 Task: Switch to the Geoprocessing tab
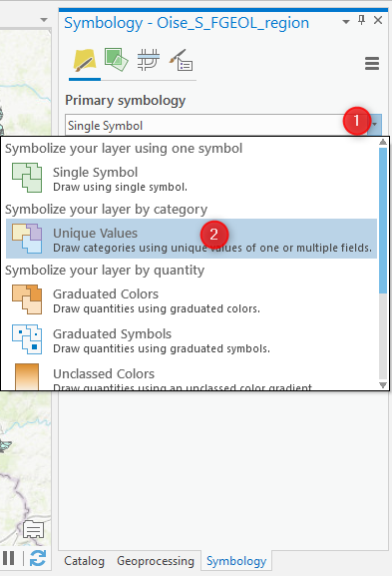(156, 561)
